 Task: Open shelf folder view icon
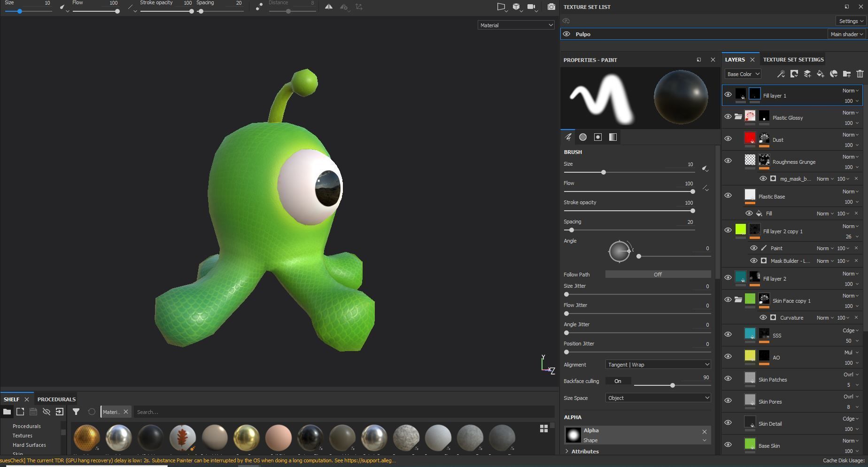click(7, 412)
